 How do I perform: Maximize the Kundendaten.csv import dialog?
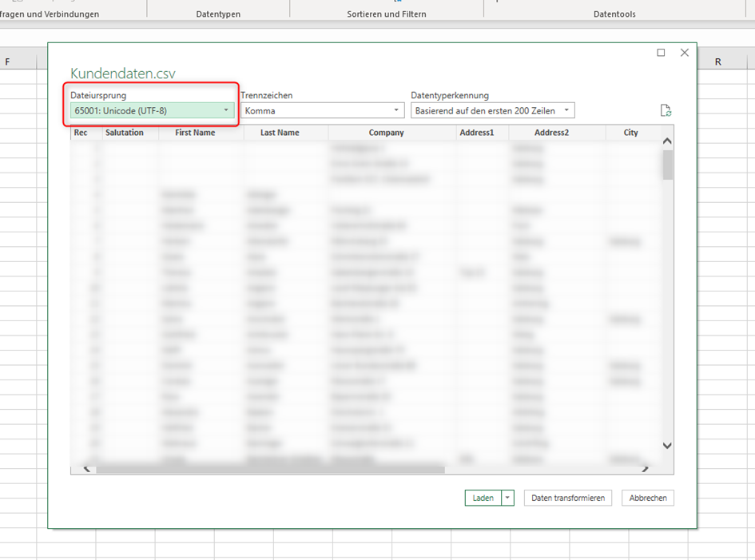[661, 53]
